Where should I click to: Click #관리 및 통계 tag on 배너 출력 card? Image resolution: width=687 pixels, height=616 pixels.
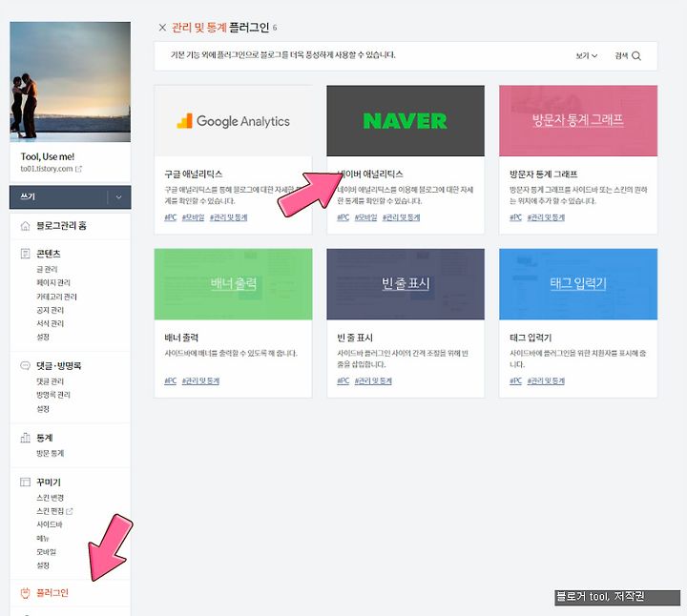(200, 381)
